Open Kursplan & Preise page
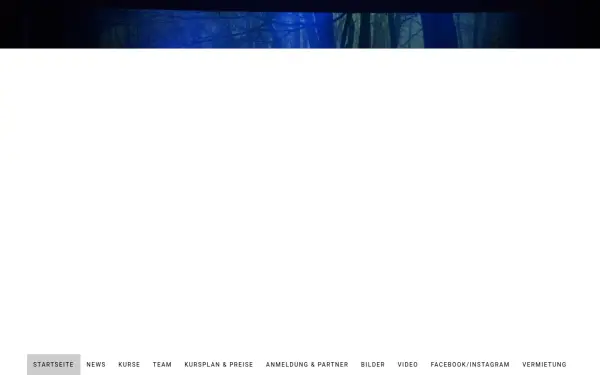 pyautogui.click(x=219, y=364)
